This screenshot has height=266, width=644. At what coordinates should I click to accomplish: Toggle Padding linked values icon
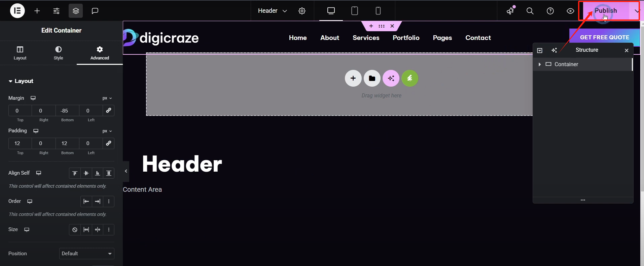pos(108,143)
